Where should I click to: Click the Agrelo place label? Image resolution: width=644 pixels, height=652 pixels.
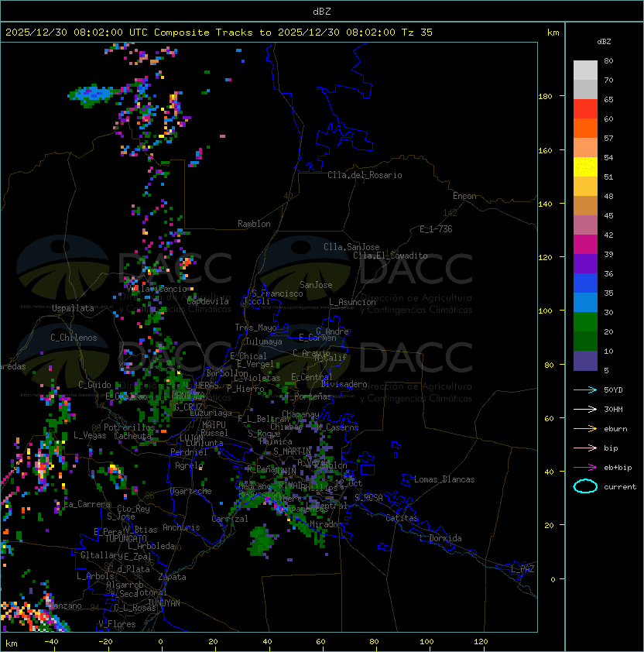[x=189, y=465]
